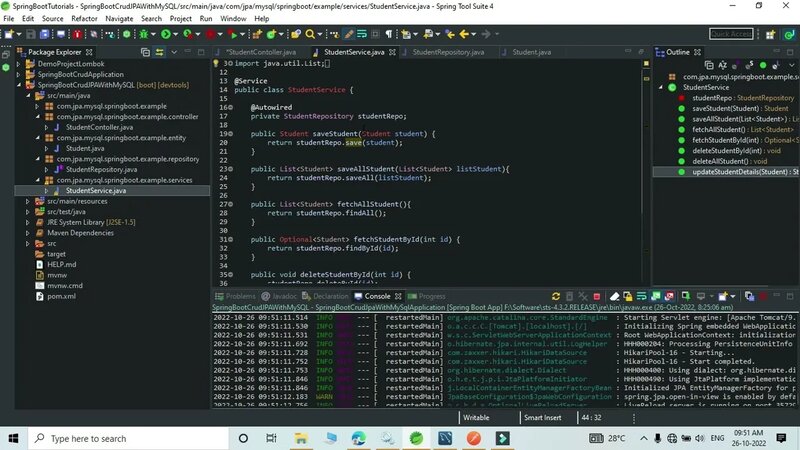
Task: Toggle Link with Editor in Package Explorer
Action: pyautogui.click(x=160, y=52)
